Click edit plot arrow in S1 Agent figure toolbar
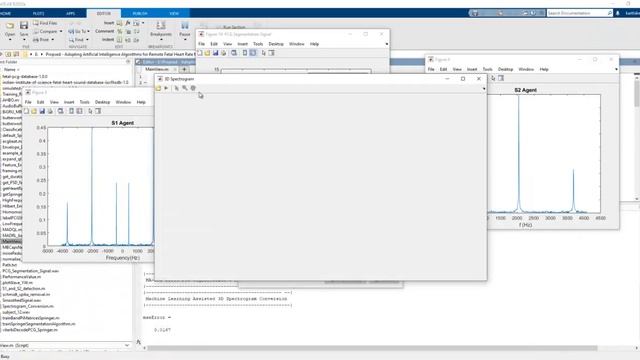The width and height of the screenshot is (640, 360). click(x=90, y=111)
